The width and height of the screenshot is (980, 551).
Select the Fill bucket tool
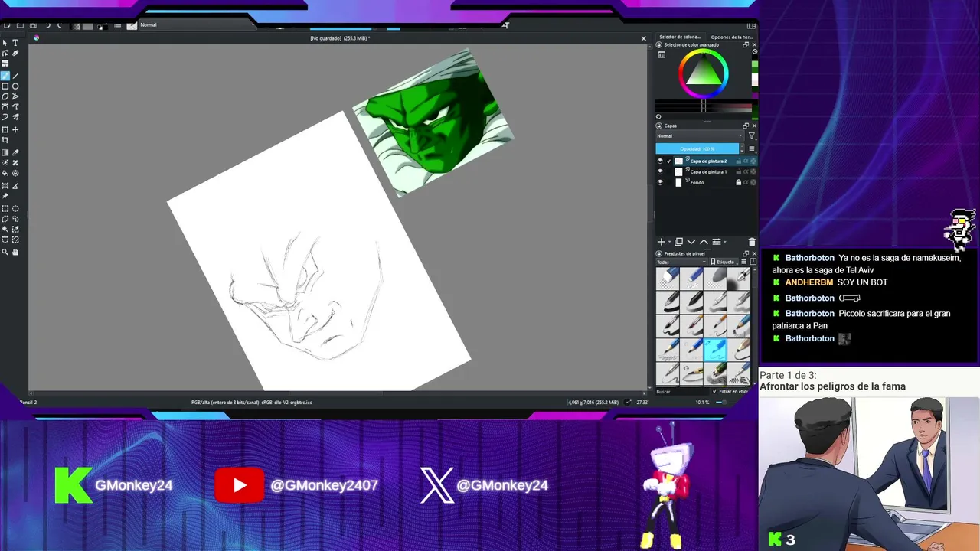click(x=5, y=173)
